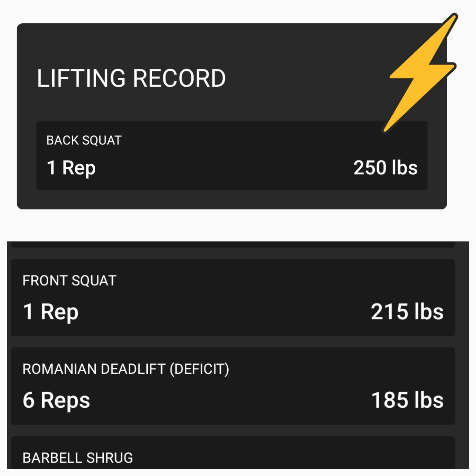476x476 pixels.
Task: Click the 185 lbs weight value
Action: pos(407,400)
